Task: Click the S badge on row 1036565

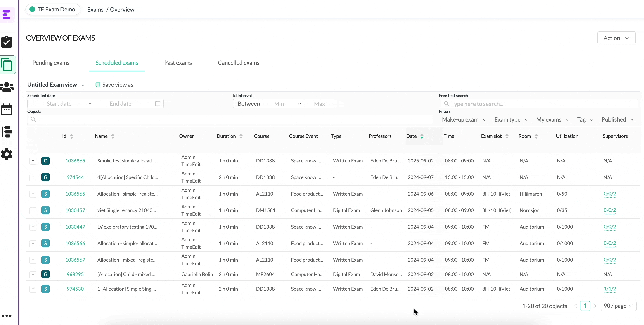Action: [45, 194]
